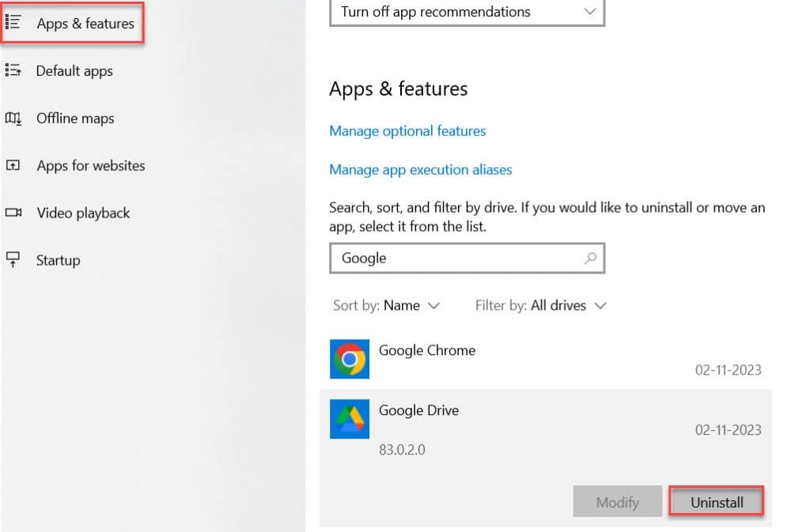Click the Apps & features page heading
Image resolution: width=810 pixels, height=532 pixels.
399,89
